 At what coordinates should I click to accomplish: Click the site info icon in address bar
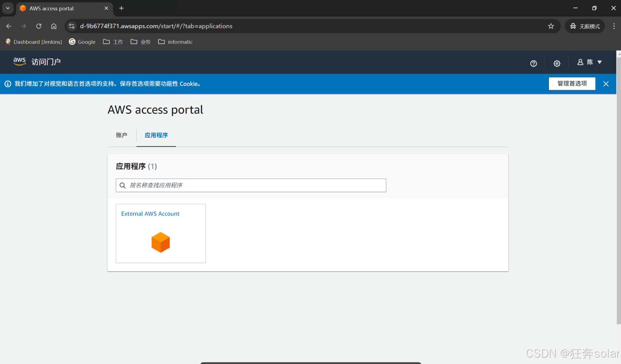pyautogui.click(x=72, y=26)
